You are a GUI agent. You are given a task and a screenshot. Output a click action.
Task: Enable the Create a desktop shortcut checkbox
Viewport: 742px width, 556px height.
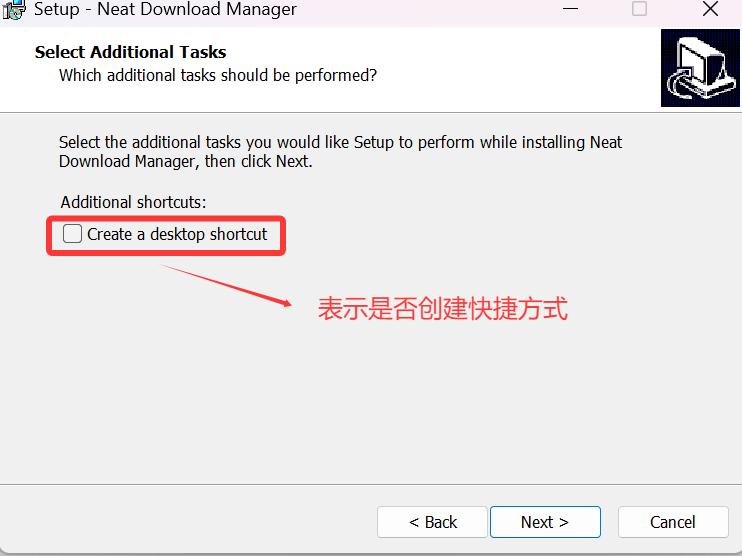73,234
